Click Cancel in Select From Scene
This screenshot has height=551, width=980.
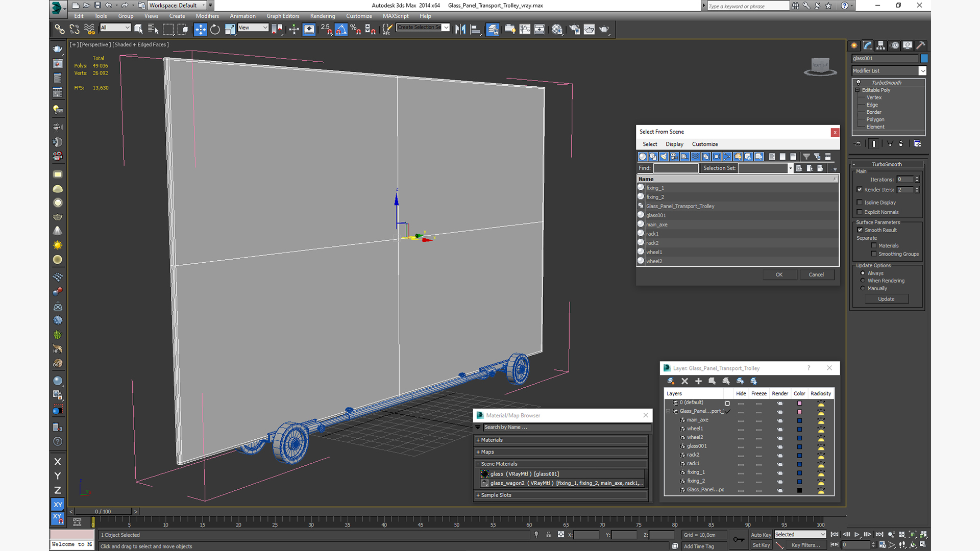tap(816, 275)
